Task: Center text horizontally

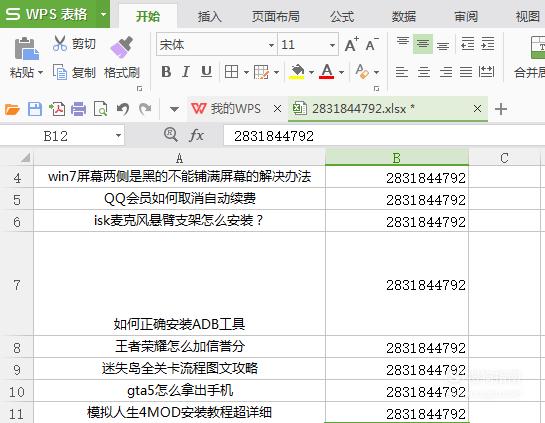Action: pos(424,72)
